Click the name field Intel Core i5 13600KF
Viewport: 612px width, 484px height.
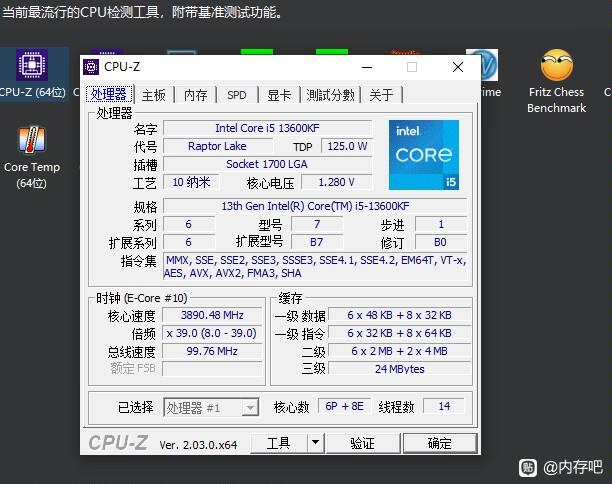[267, 128]
